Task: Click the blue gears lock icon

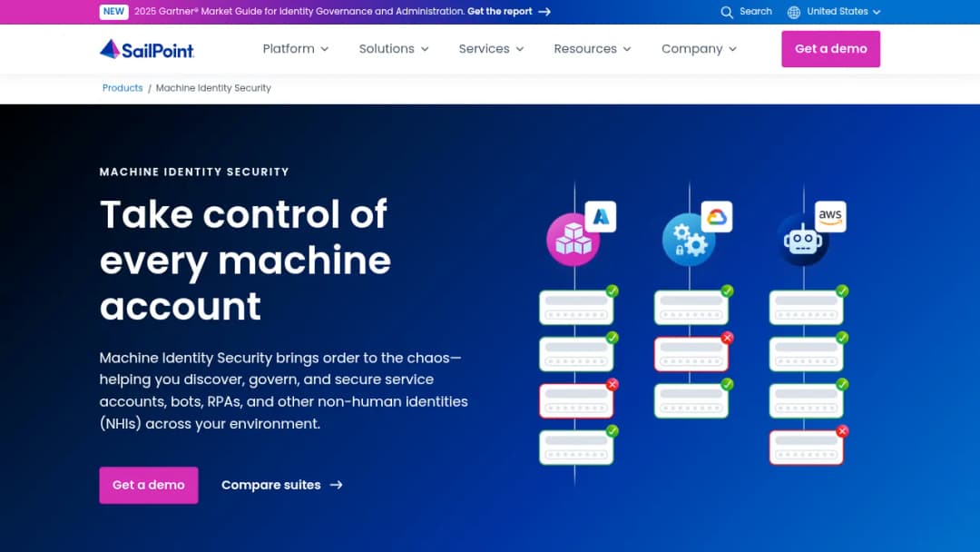Action: [x=688, y=240]
